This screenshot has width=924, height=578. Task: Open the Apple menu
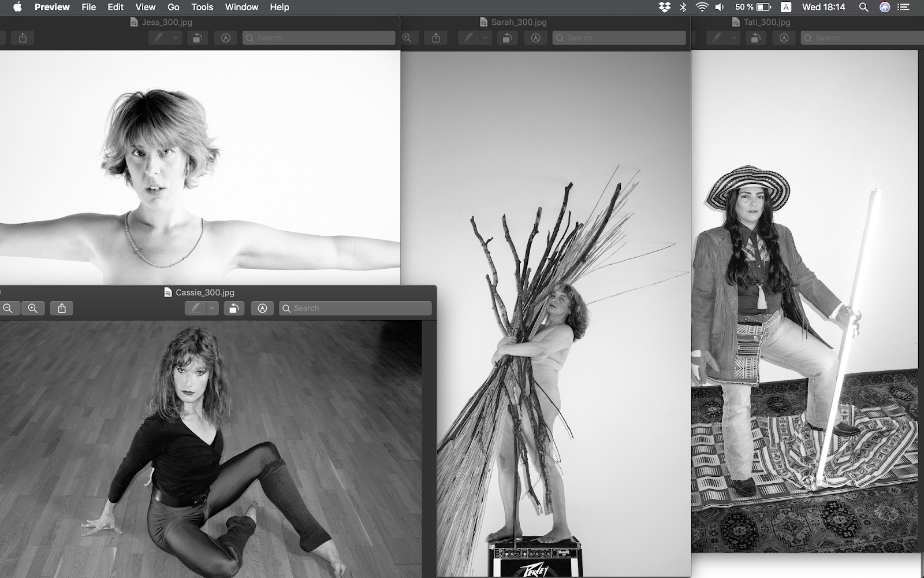coord(17,7)
